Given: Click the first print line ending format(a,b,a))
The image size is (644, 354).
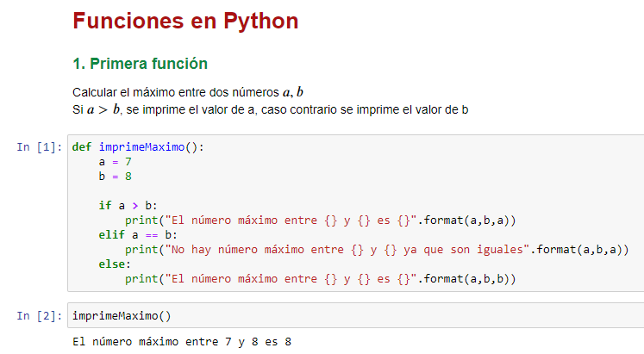Looking at the screenshot, I should pyautogui.click(x=321, y=220).
